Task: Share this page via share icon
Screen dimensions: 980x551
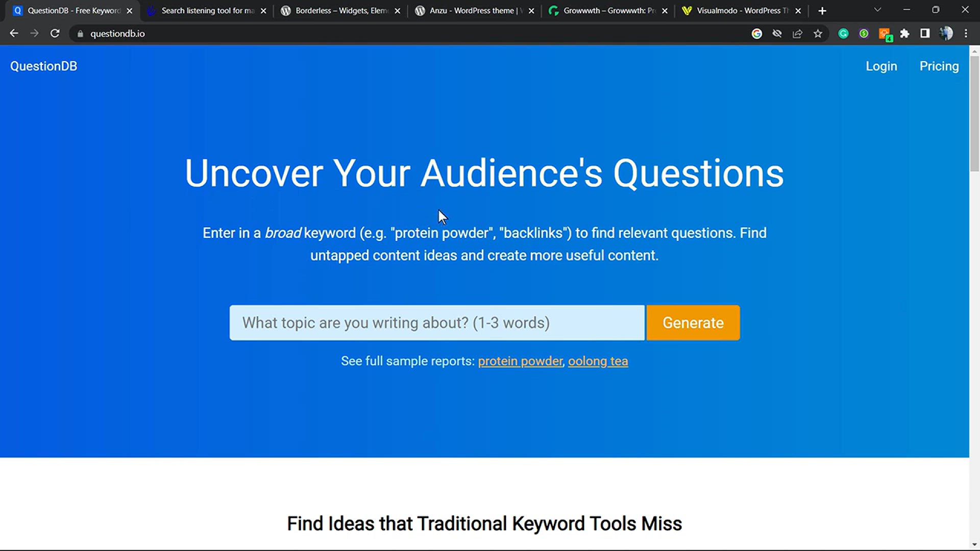Action: click(x=797, y=34)
